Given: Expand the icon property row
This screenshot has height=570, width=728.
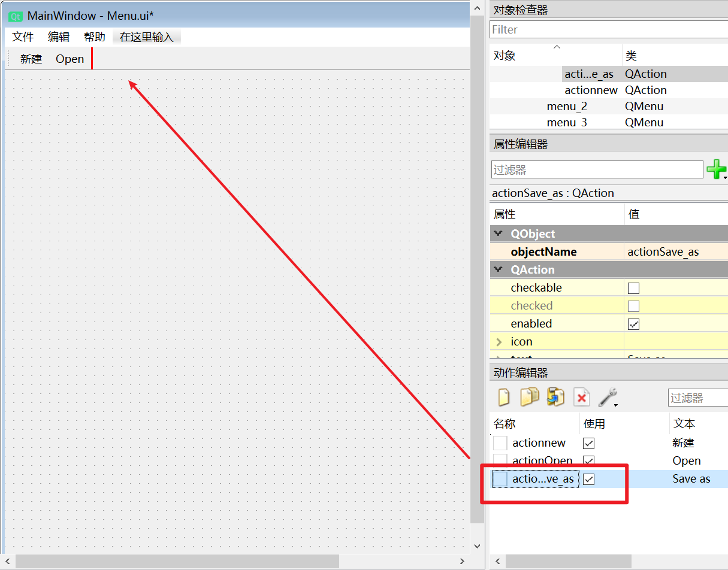Looking at the screenshot, I should click(499, 342).
